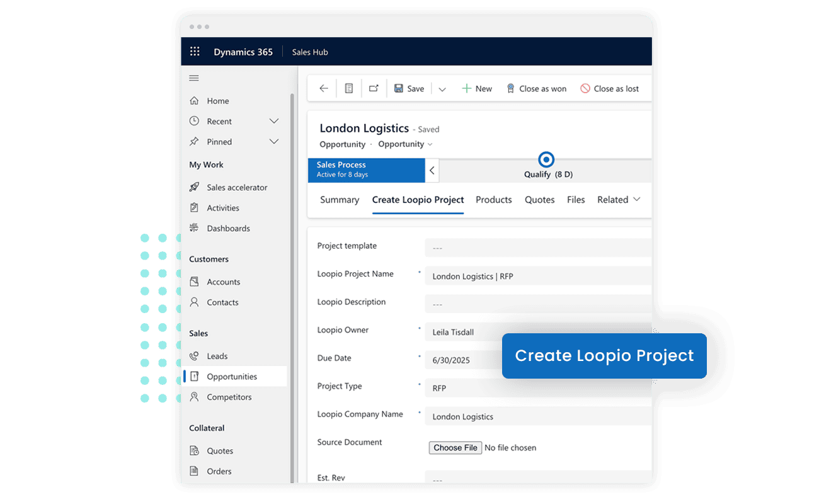Click the open in new window icon

click(374, 89)
